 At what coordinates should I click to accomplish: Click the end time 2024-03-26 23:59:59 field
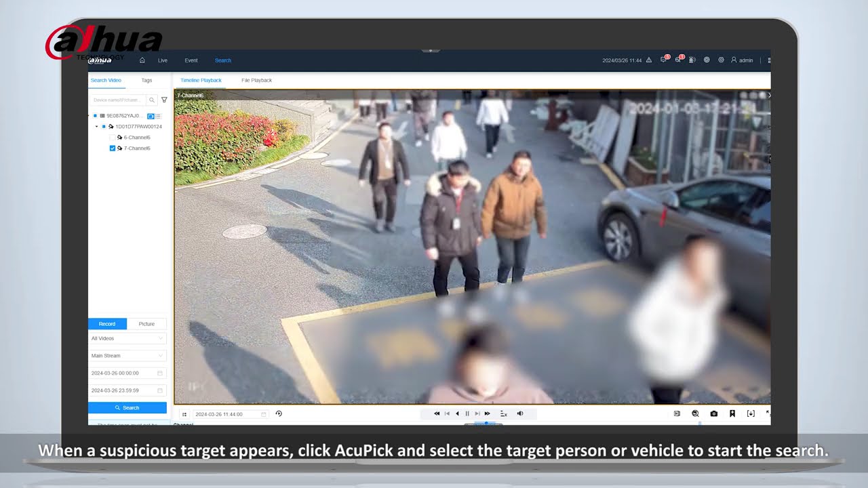[x=127, y=390]
